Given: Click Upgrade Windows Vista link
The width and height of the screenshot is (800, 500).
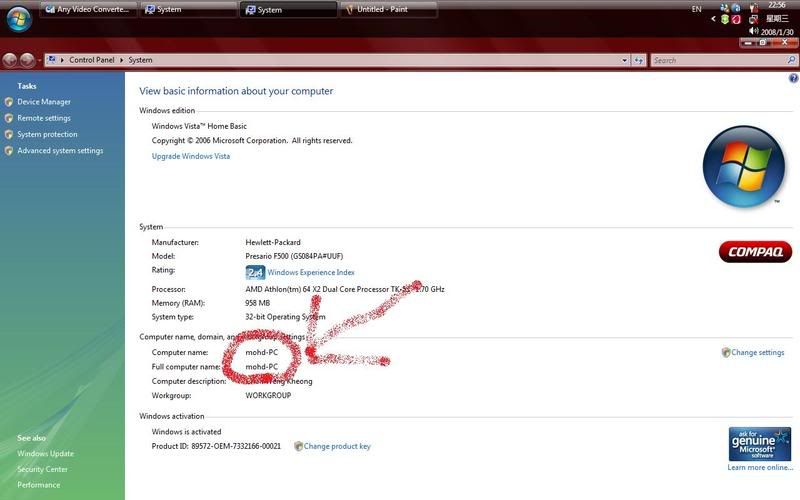Looking at the screenshot, I should coord(191,156).
